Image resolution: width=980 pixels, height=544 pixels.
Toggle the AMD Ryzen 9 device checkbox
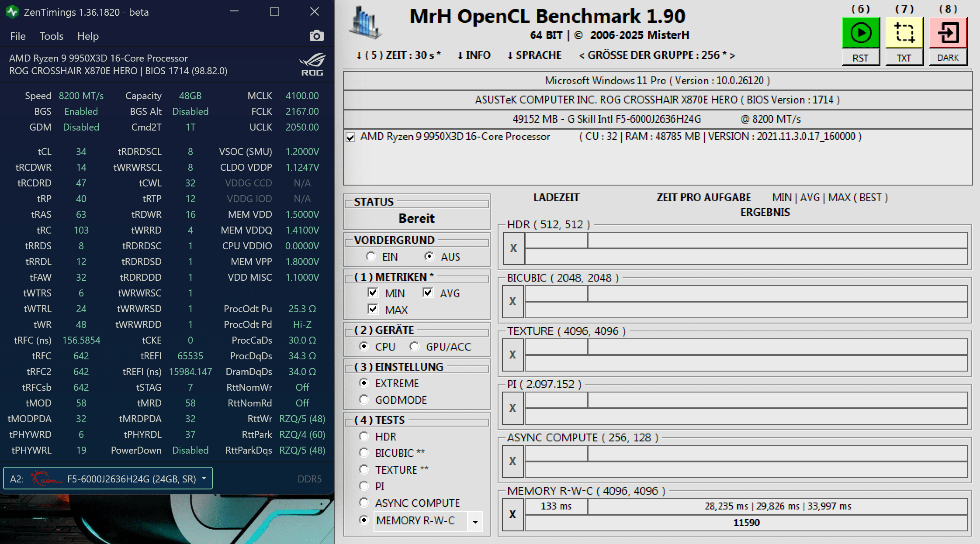tap(350, 138)
